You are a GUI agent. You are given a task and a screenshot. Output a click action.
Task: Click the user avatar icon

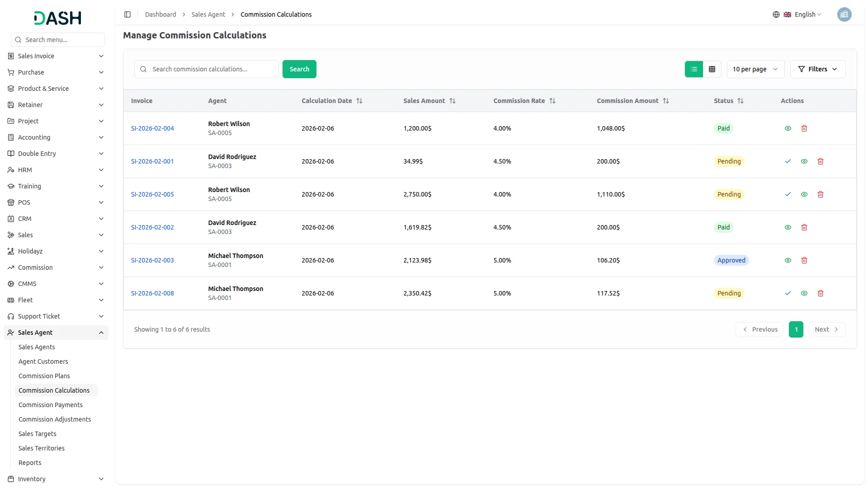tap(844, 14)
